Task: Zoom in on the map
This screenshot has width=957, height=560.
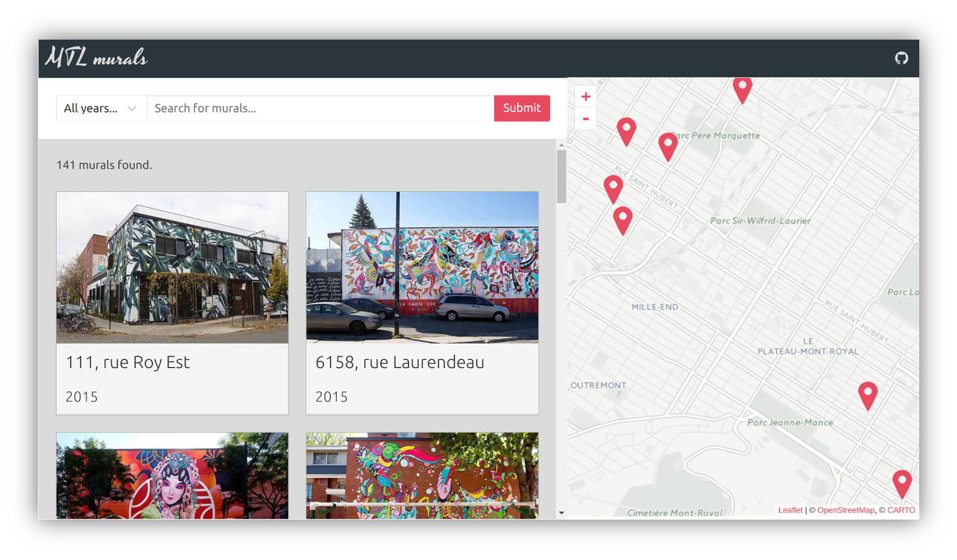Action: pyautogui.click(x=586, y=96)
